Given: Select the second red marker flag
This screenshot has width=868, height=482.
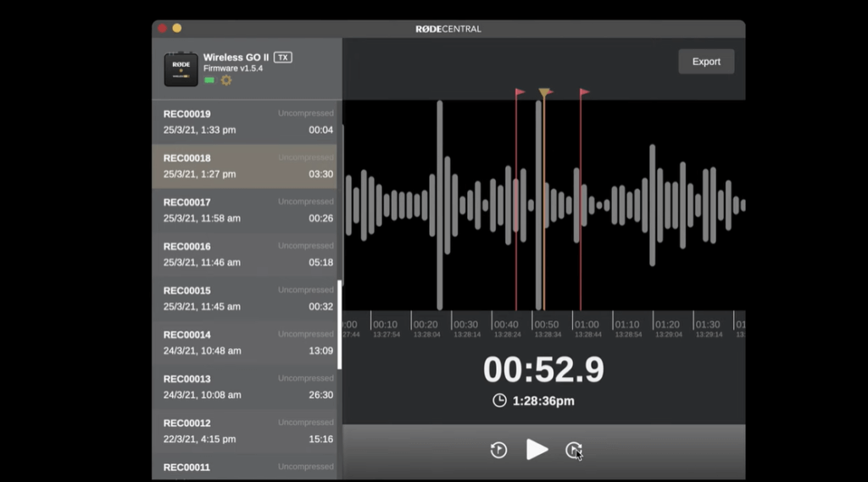Looking at the screenshot, I should pos(584,91).
